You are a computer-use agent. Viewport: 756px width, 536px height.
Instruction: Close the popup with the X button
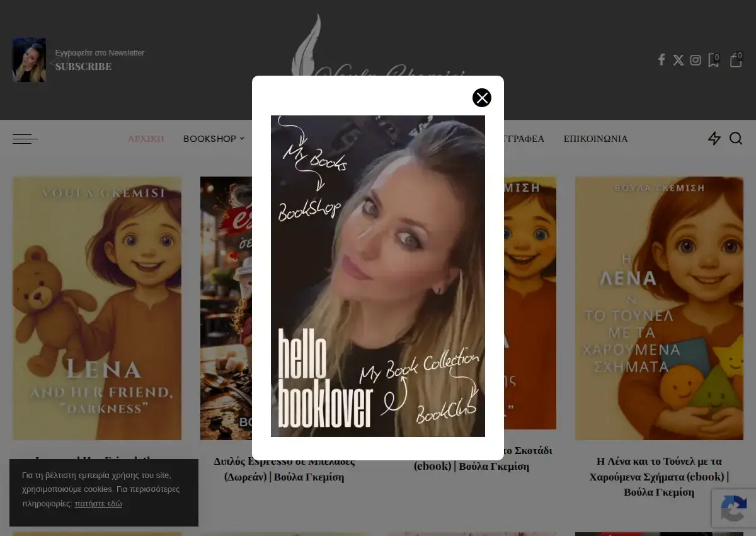coord(482,98)
